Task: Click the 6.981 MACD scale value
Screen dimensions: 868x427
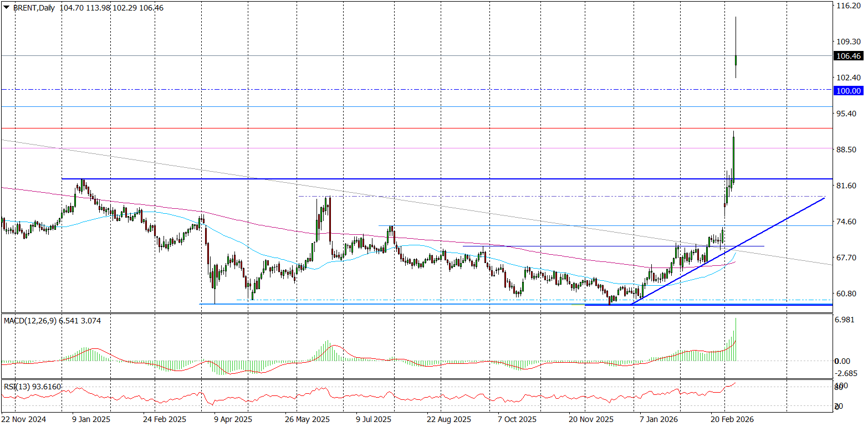Action: (846, 321)
